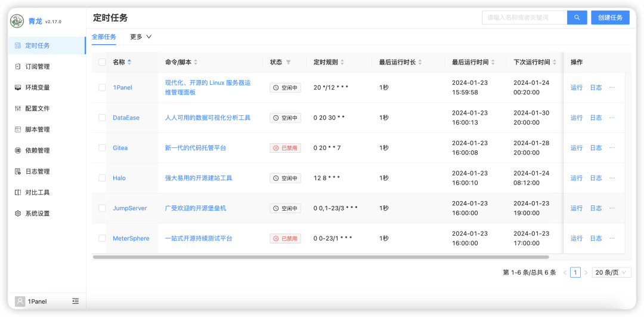Sort by 定时规则 column arrows
This screenshot has width=644, height=317.
[342, 63]
